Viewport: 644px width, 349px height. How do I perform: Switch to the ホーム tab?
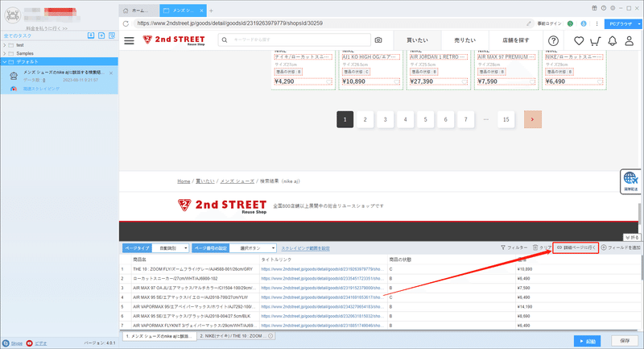point(139,10)
